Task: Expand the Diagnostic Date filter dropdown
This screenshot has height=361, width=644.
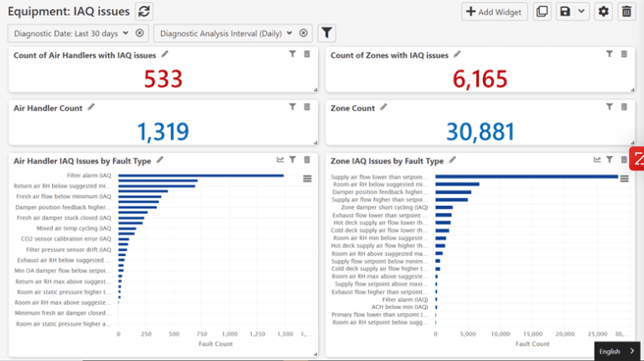Action: tap(126, 33)
